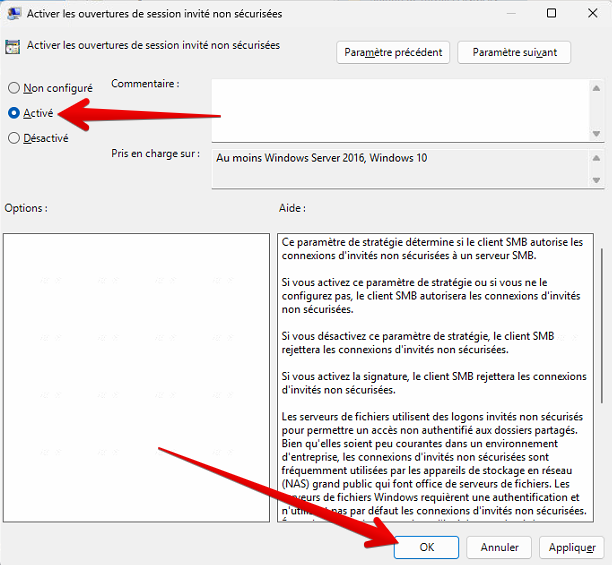Go to Paramètre suivant

point(513,52)
